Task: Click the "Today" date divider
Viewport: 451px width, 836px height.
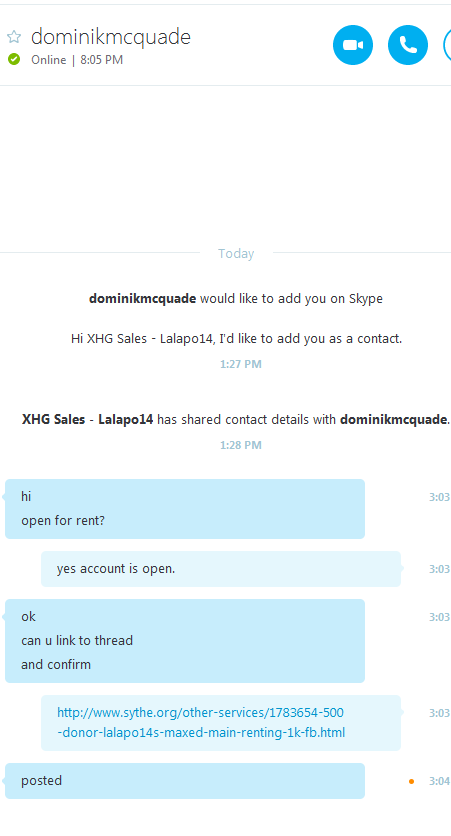Action: (236, 253)
